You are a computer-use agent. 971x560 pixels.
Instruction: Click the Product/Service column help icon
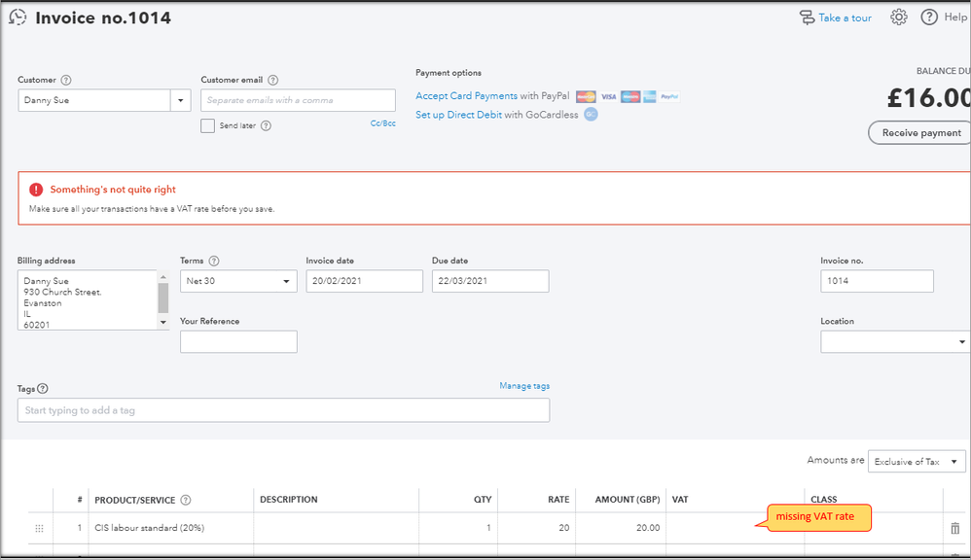coord(185,500)
